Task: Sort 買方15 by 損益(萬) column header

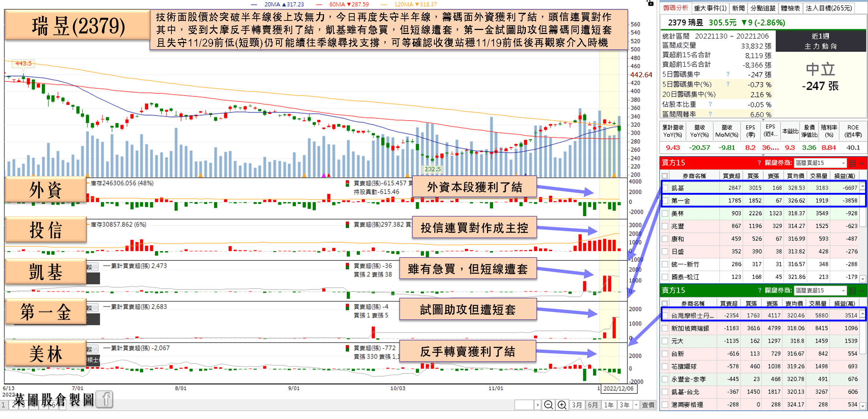Action: click(844, 176)
